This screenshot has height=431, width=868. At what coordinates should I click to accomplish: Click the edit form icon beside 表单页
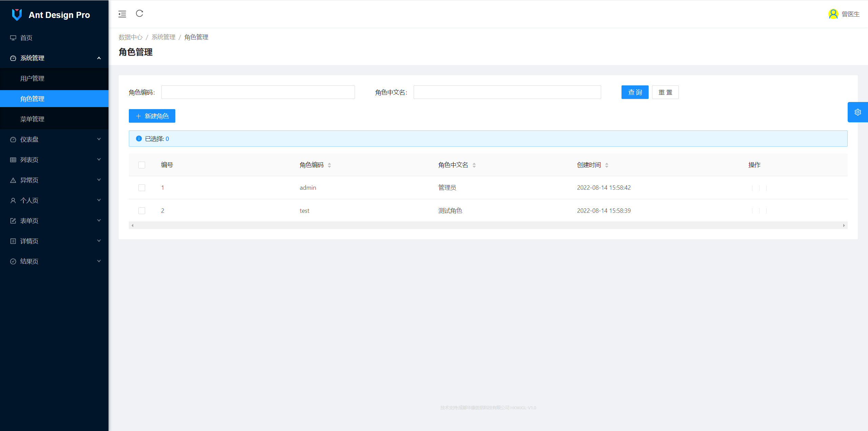click(x=13, y=221)
